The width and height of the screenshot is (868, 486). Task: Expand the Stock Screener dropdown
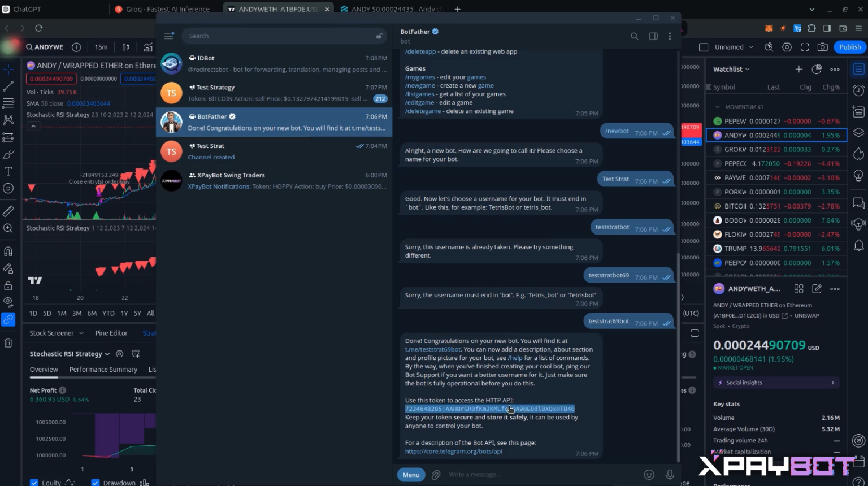coord(57,333)
